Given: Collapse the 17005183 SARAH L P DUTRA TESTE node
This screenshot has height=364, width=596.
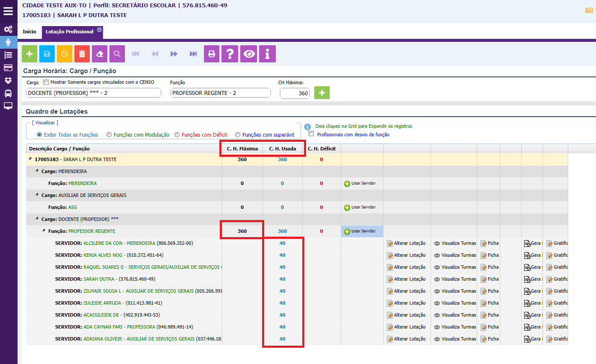Looking at the screenshot, I should pos(30,159).
